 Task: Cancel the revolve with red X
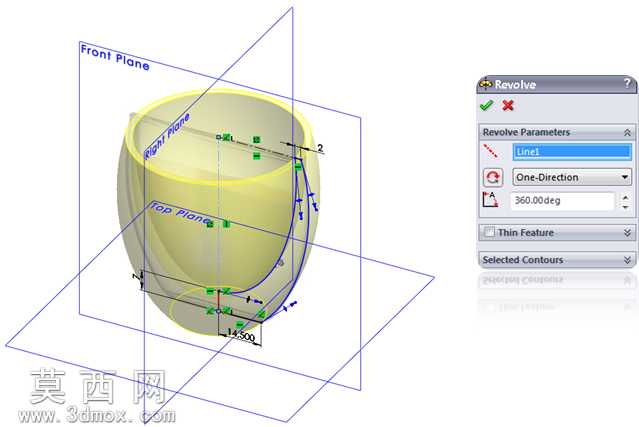pyautogui.click(x=508, y=106)
